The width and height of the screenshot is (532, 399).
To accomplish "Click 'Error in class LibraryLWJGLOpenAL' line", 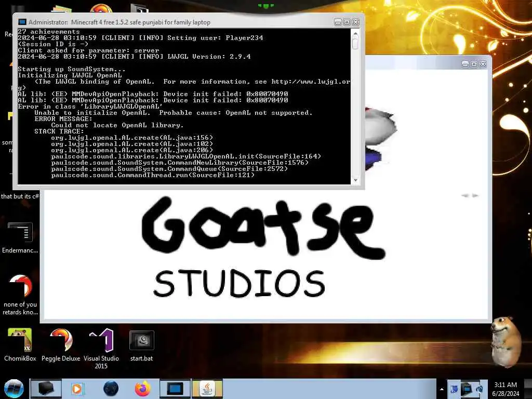I will point(90,107).
